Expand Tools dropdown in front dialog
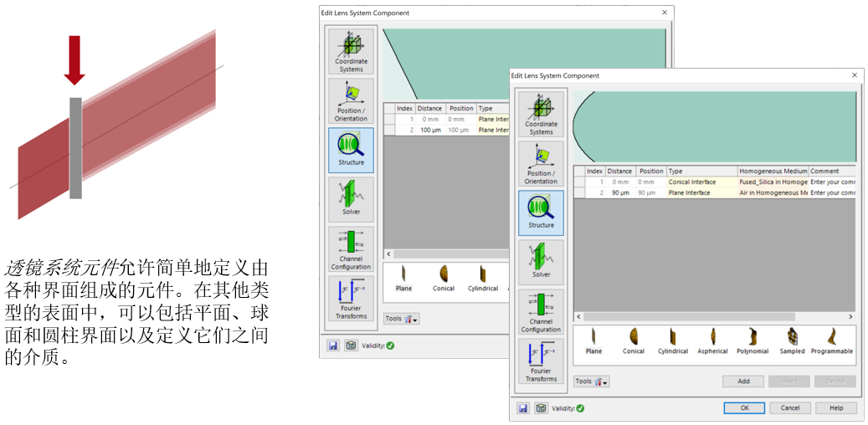 click(x=591, y=381)
